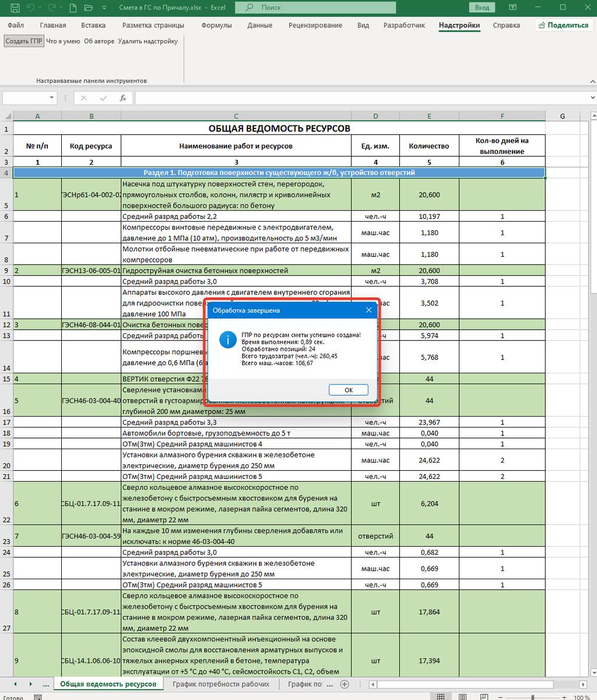Click the zoom slider handle
This screenshot has width=597, height=700.
pyautogui.click(x=533, y=697)
